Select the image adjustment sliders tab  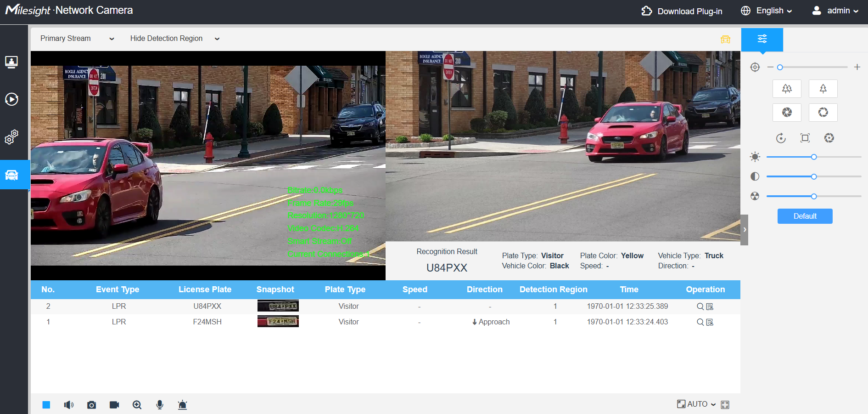tap(762, 39)
